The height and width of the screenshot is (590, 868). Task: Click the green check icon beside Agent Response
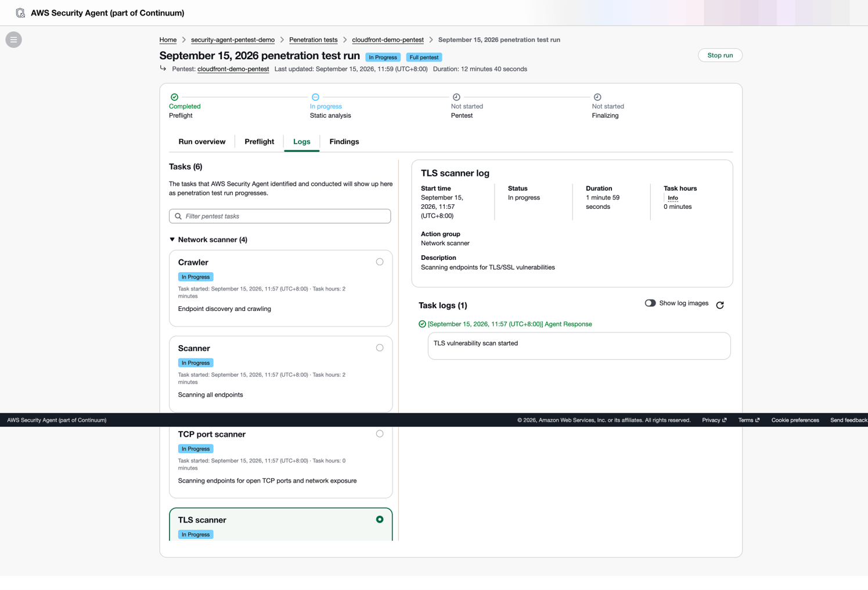[x=422, y=324]
